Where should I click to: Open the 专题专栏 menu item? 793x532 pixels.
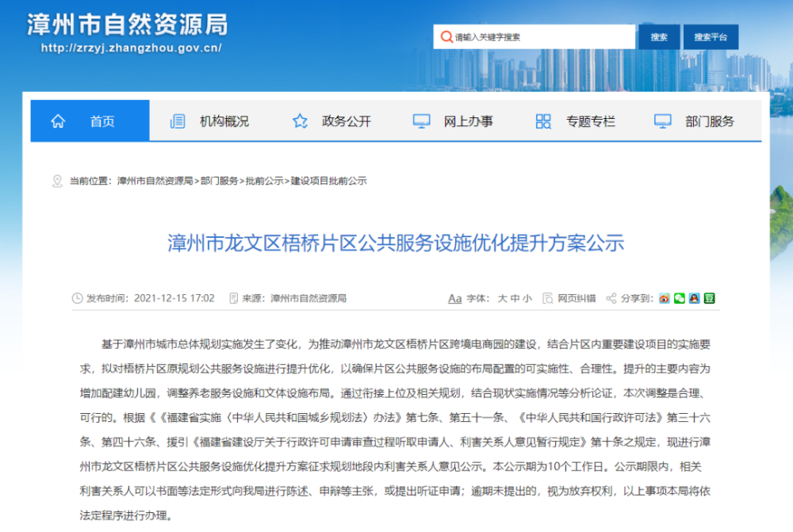point(590,121)
